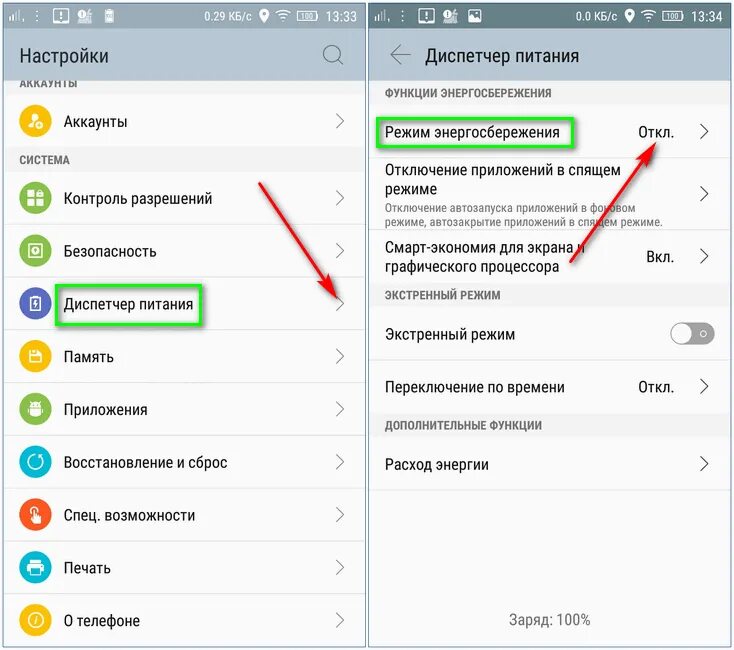Open О телефоне settings entry
This screenshot has height=650, width=734.
tap(184, 620)
